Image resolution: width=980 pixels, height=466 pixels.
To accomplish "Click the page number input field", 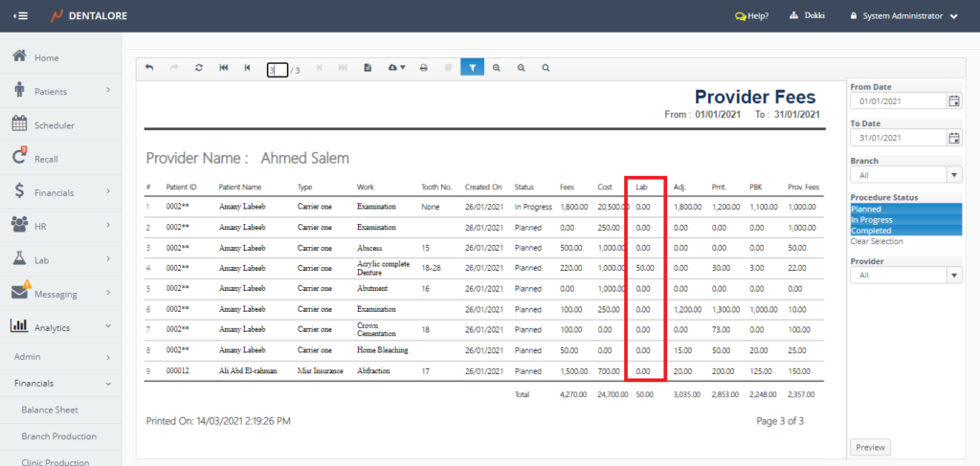I will pyautogui.click(x=277, y=70).
